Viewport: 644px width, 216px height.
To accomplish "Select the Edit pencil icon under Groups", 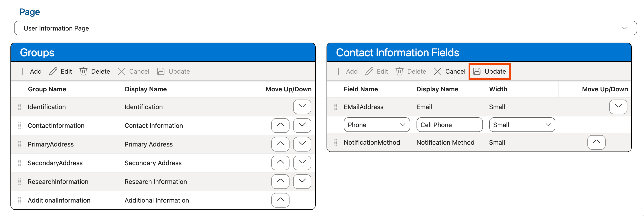I will click(x=53, y=71).
